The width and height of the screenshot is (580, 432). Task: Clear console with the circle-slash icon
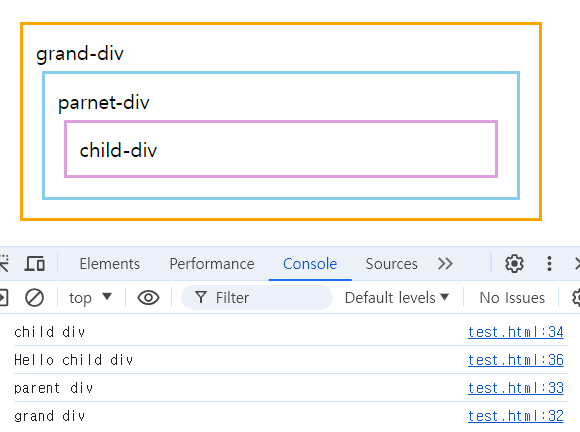point(34,297)
